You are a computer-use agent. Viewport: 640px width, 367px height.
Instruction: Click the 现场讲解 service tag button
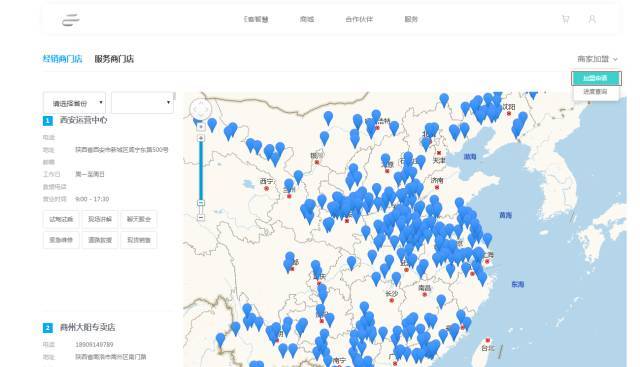[x=100, y=219]
